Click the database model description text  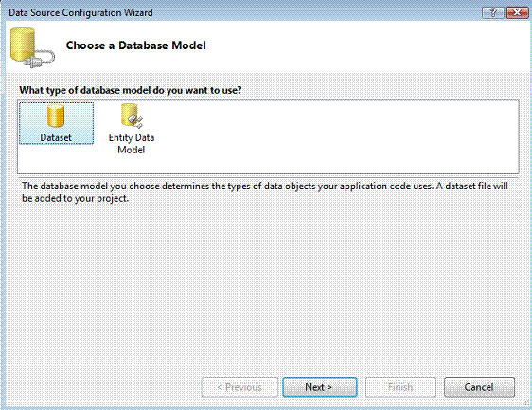(x=265, y=192)
